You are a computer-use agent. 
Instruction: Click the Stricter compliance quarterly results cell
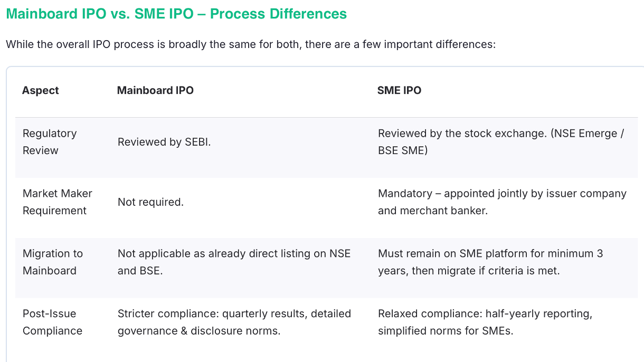[234, 322]
